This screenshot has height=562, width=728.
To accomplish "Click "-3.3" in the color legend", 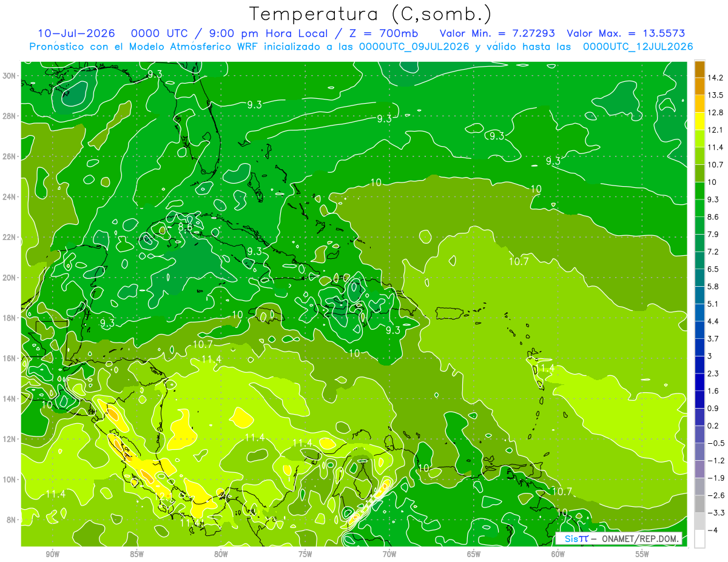I will pos(716,513).
